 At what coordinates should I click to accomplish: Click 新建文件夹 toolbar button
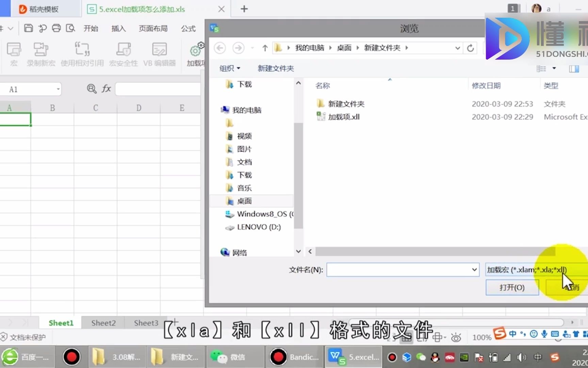(x=276, y=68)
